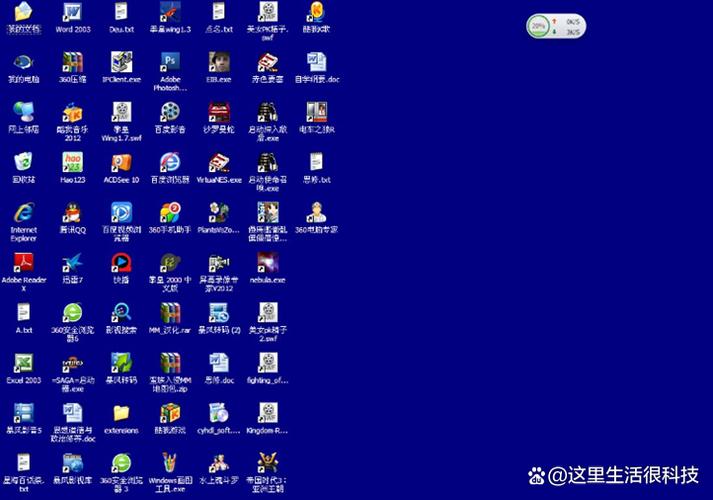713x500 pixels.
Task: Select the Adobe Photoshop shortcut
Action: [x=170, y=62]
